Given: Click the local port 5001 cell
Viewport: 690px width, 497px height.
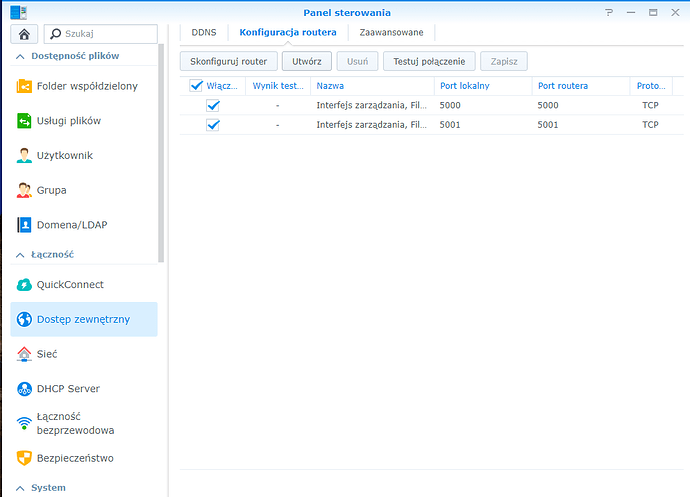Looking at the screenshot, I should point(450,125).
